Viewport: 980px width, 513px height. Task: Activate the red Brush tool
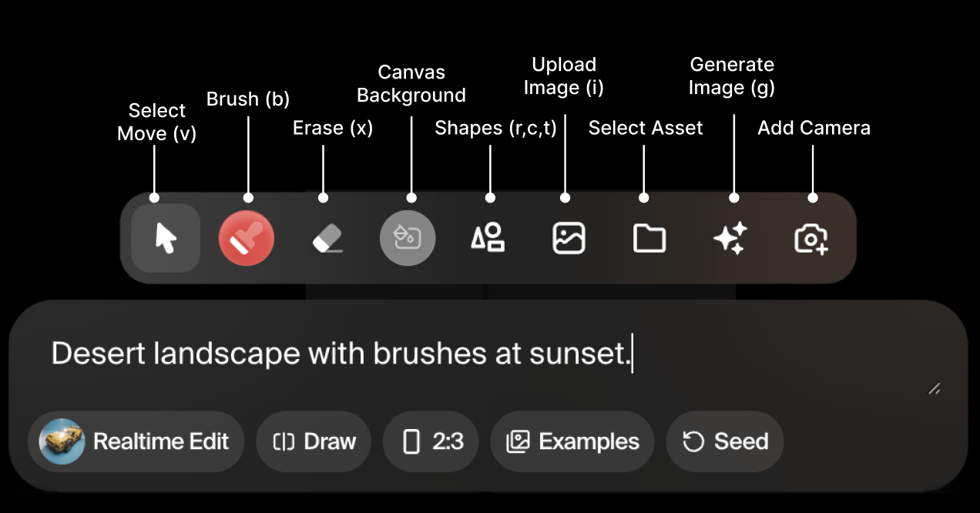pyautogui.click(x=247, y=238)
